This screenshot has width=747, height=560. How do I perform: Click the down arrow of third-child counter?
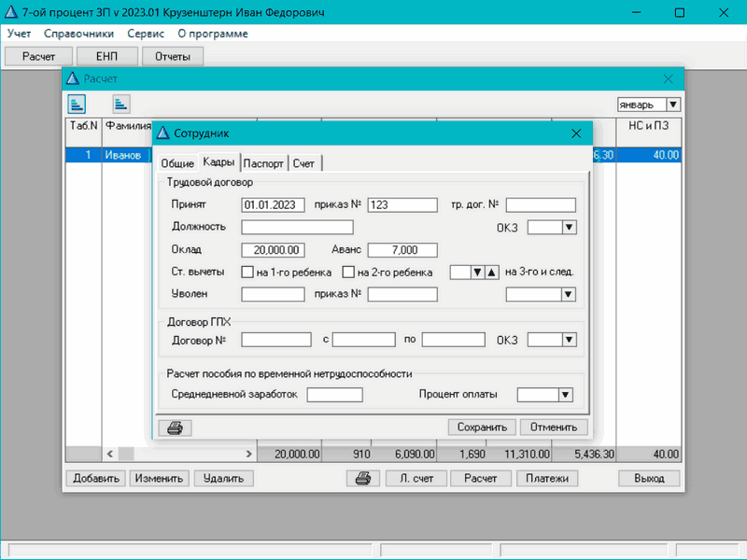(476, 273)
